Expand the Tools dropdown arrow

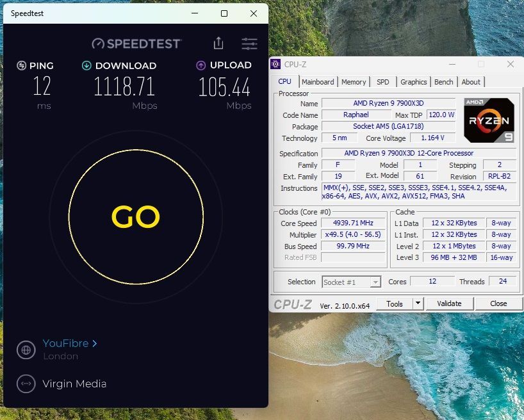pos(418,303)
